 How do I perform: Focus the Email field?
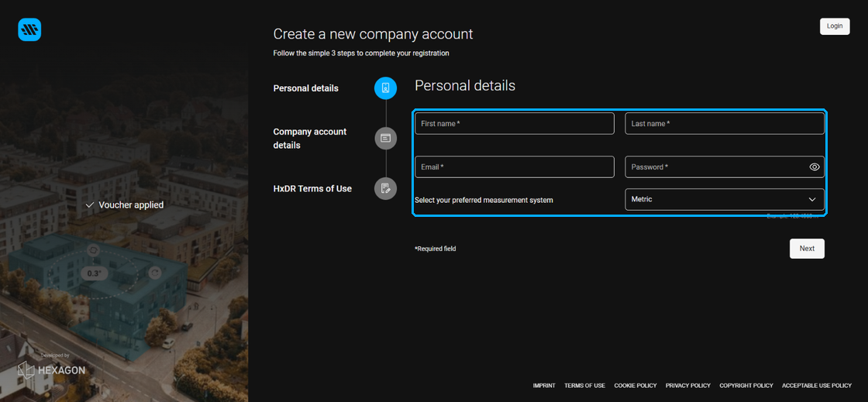[515, 167]
